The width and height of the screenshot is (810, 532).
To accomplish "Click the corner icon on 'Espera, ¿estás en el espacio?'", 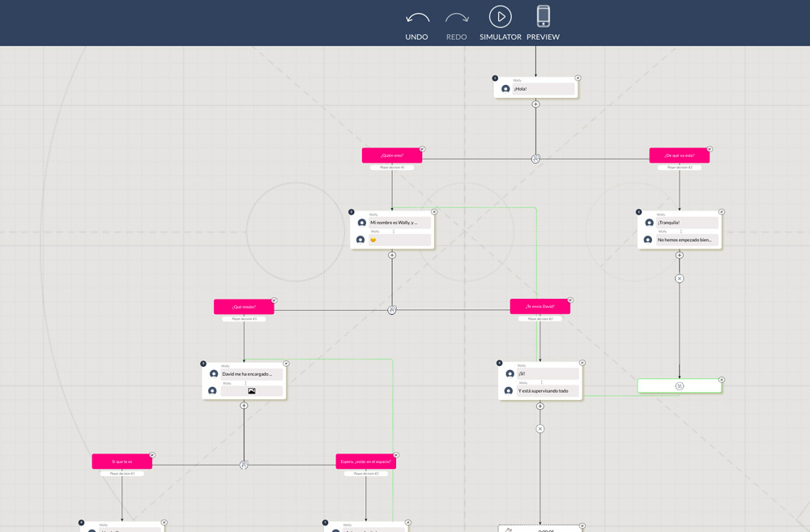I will (396, 455).
